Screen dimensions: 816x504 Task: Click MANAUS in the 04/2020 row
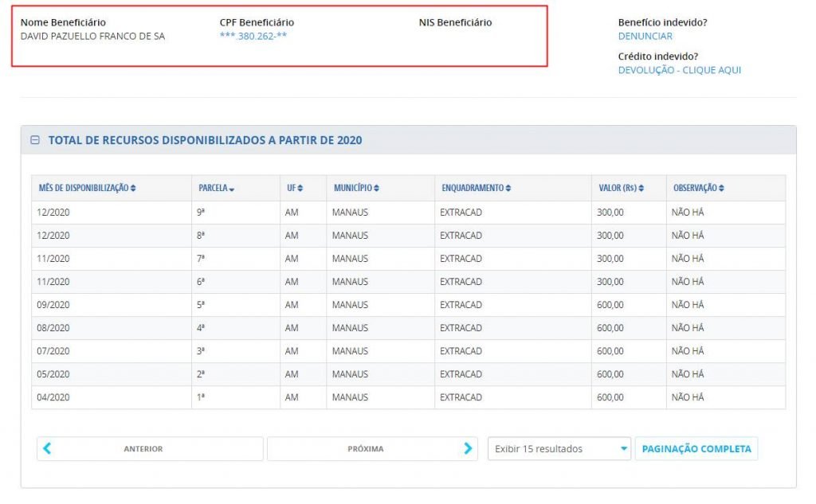click(350, 397)
